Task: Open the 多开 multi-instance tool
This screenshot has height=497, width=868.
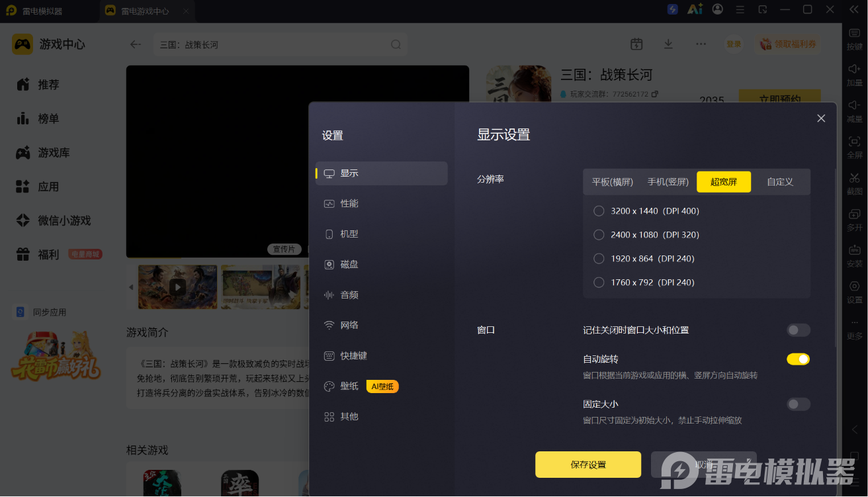Action: pyautogui.click(x=855, y=220)
